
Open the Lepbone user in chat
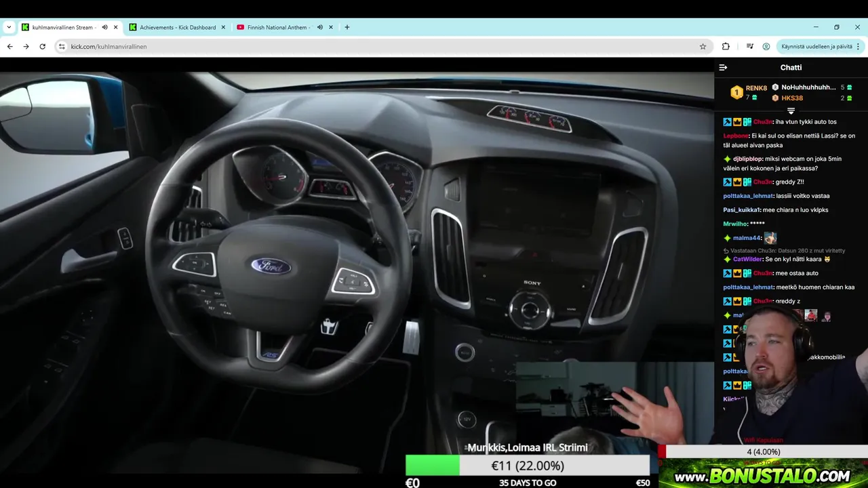(x=736, y=136)
